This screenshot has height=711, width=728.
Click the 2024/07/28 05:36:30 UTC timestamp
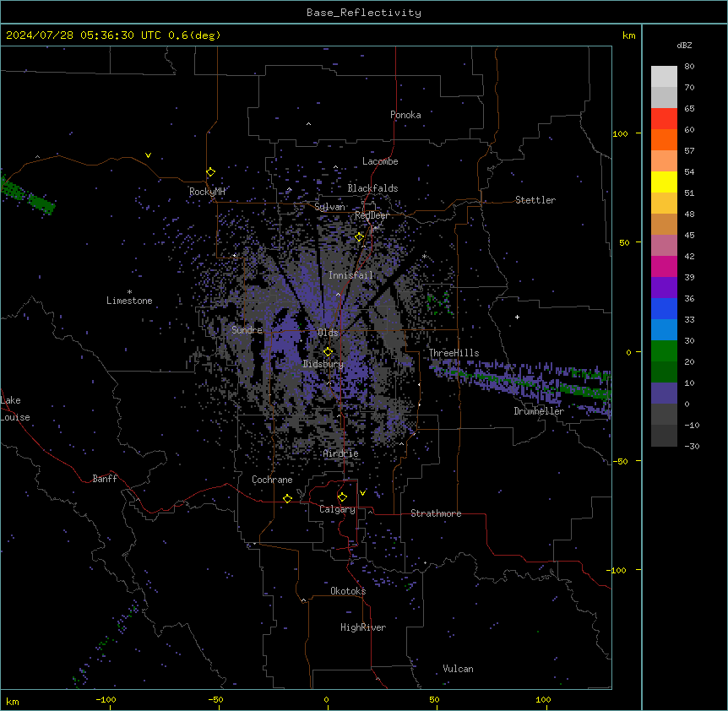click(84, 35)
